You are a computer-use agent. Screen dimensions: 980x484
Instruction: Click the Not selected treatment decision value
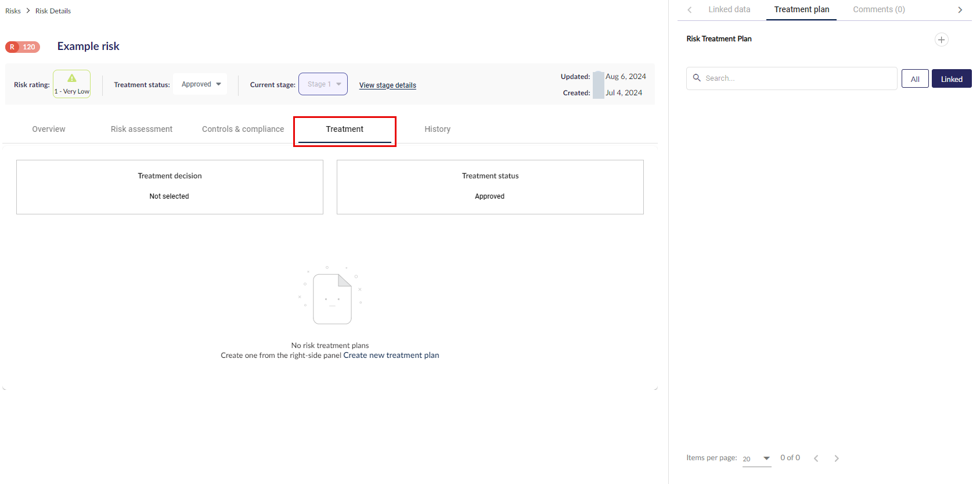169,196
